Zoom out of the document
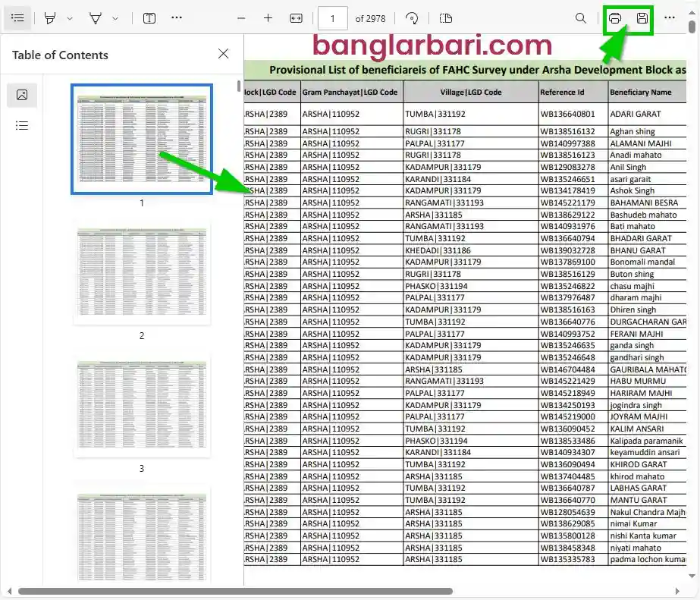This screenshot has width=700, height=600. coord(241,17)
